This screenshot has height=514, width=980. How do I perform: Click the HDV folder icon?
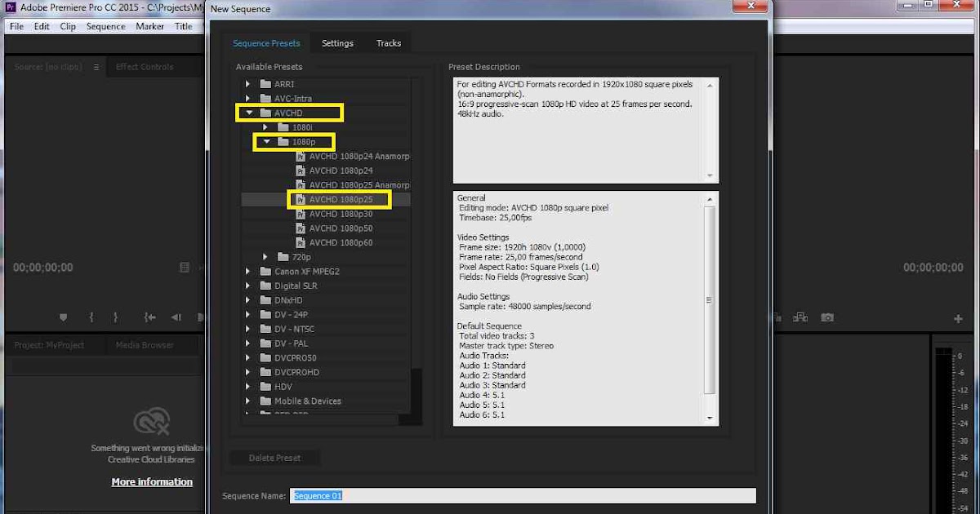coord(265,387)
